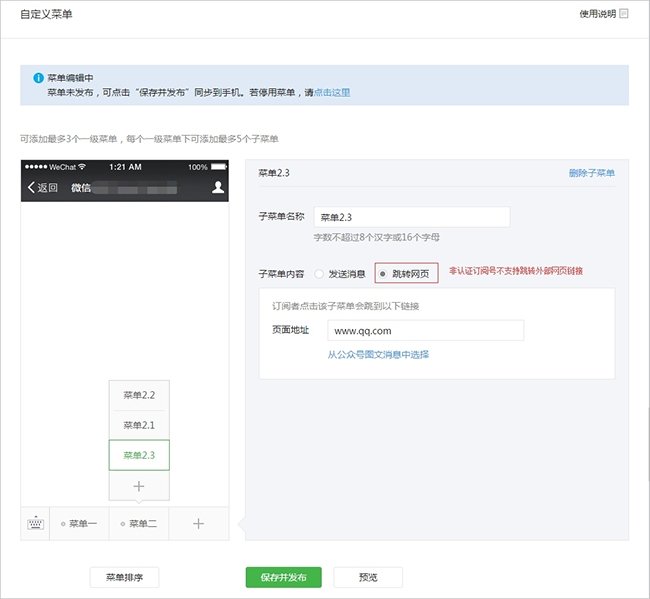
Task: Click 删除子菜单 link
Action: pyautogui.click(x=592, y=173)
